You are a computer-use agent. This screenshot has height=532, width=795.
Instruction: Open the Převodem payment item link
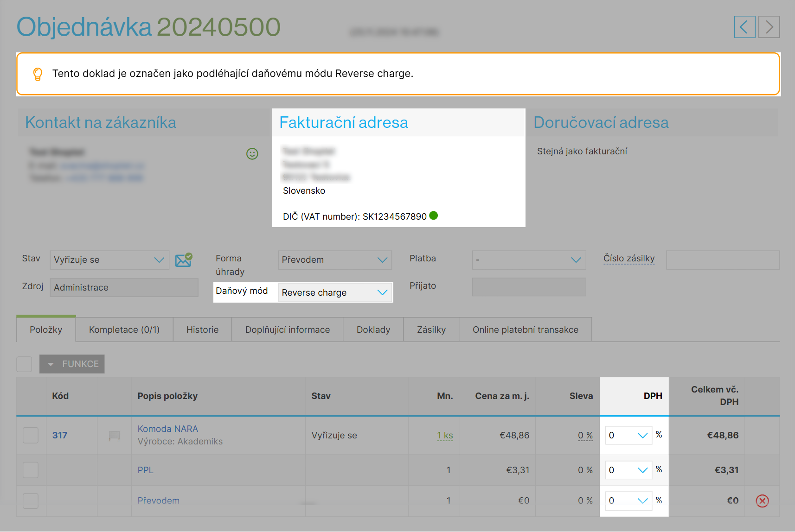(x=159, y=500)
